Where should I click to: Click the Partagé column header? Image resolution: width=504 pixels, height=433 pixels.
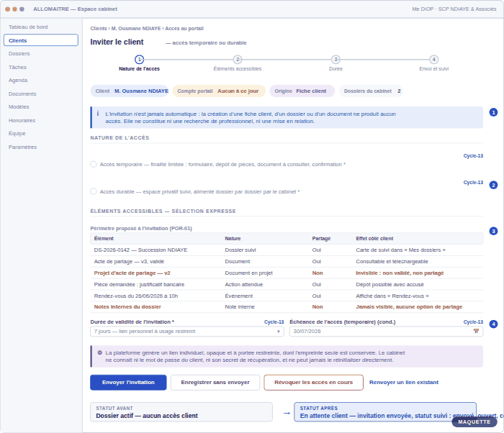pos(321,239)
